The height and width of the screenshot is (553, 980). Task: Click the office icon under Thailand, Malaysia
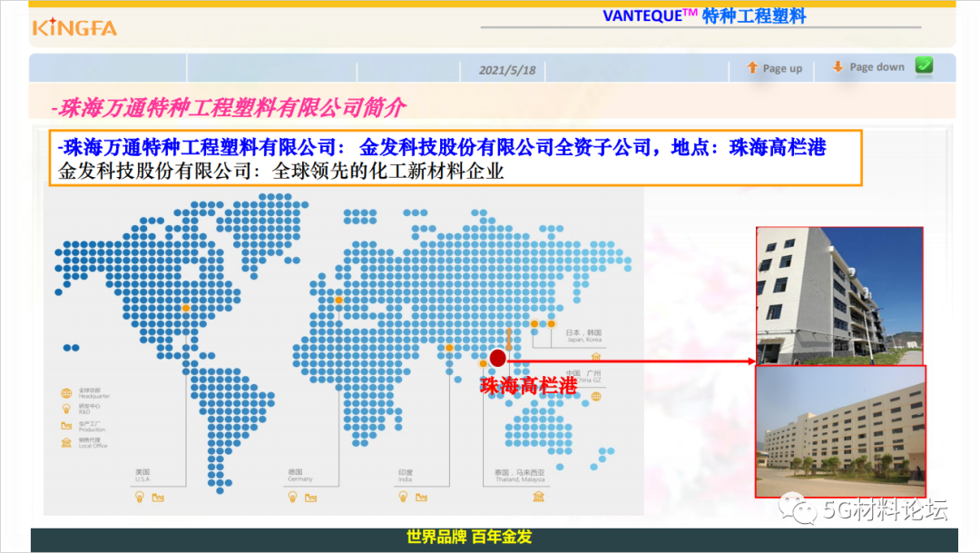[539, 497]
